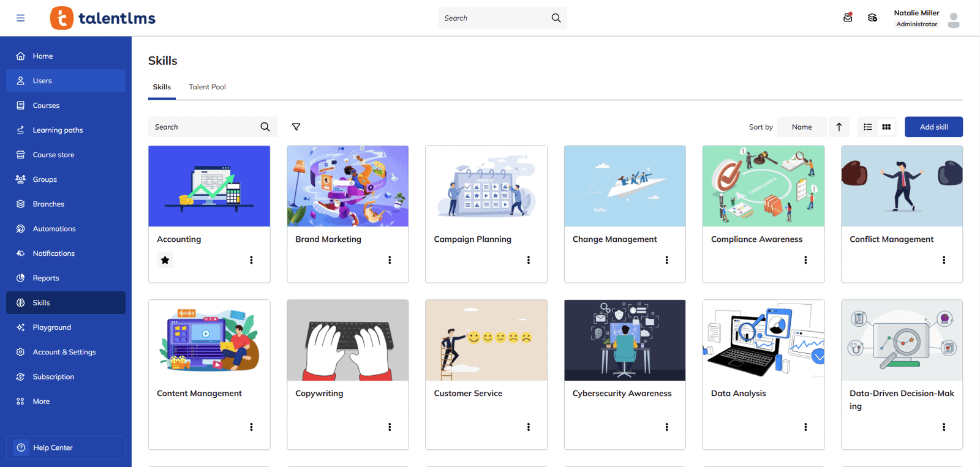980x467 pixels.
Task: Go to Home in the sidebar
Action: [66, 56]
